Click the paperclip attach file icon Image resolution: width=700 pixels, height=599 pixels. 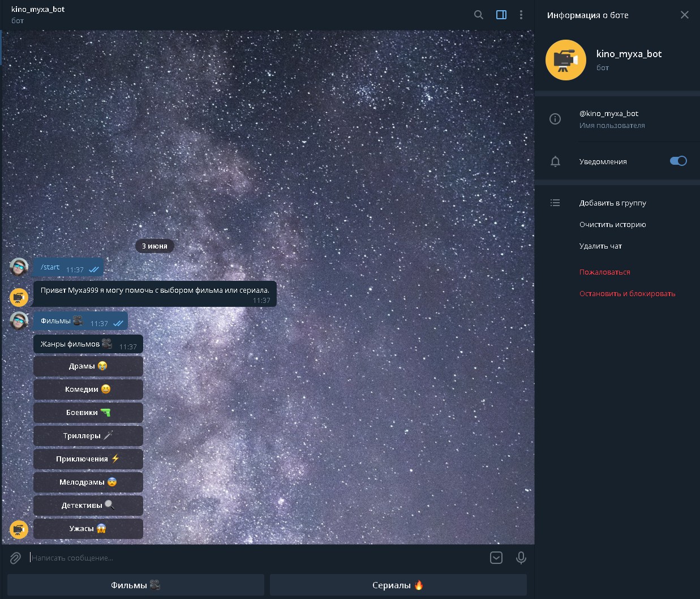tap(15, 558)
